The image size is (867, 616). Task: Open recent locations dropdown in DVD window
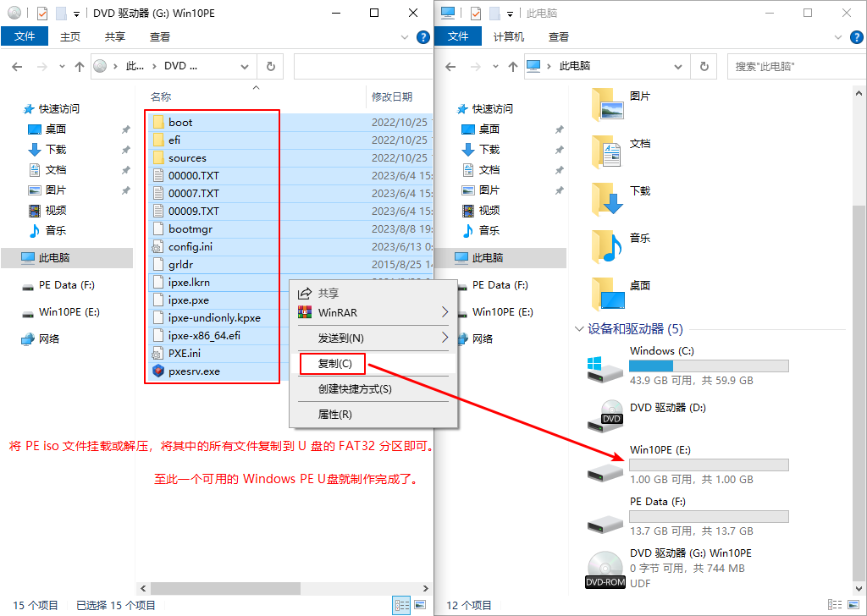[x=62, y=67]
